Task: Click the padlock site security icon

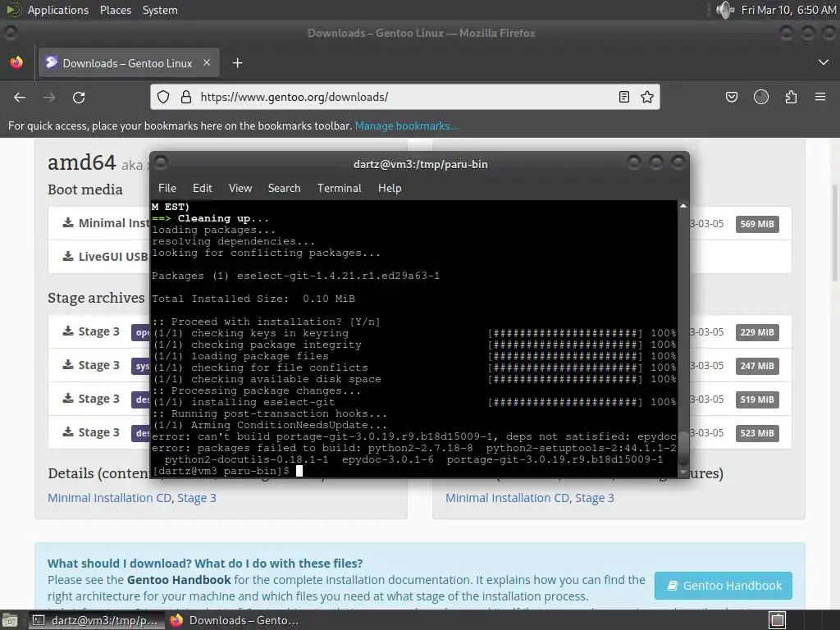Action: [186, 97]
